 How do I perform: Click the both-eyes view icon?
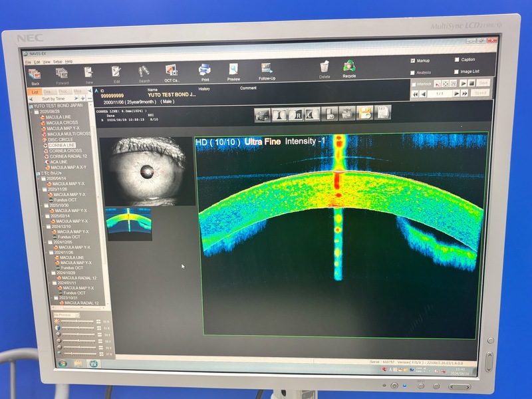279,114
